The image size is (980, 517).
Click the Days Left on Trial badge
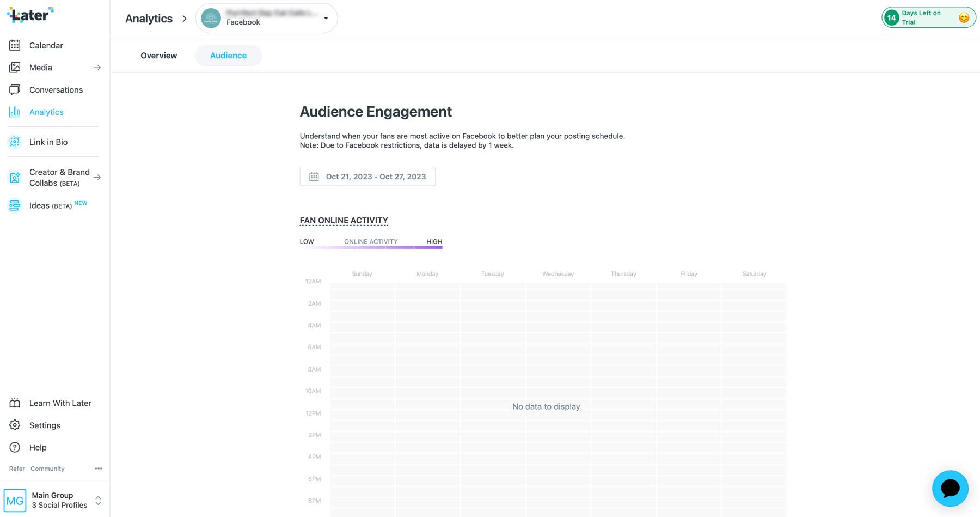tap(927, 17)
